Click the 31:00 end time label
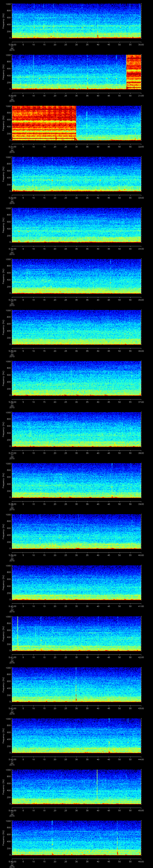This screenshot has width=153, height=868. click(141, 96)
